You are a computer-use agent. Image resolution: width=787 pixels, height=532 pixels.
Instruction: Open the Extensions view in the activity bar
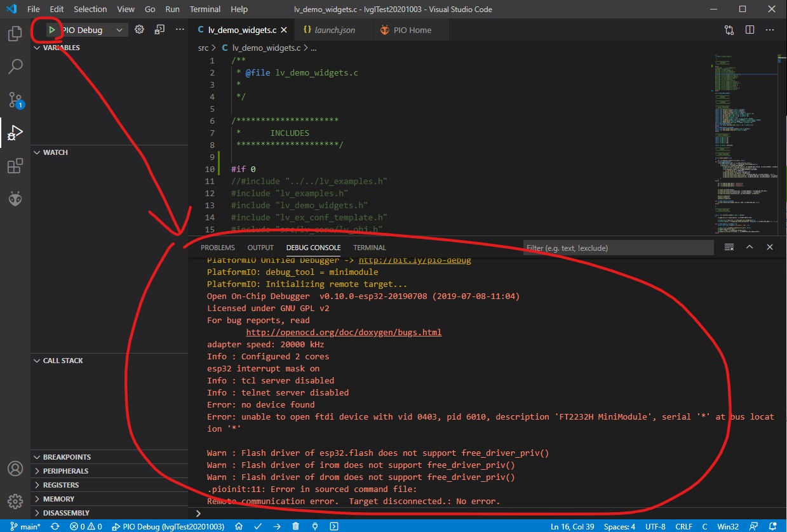pyautogui.click(x=15, y=166)
